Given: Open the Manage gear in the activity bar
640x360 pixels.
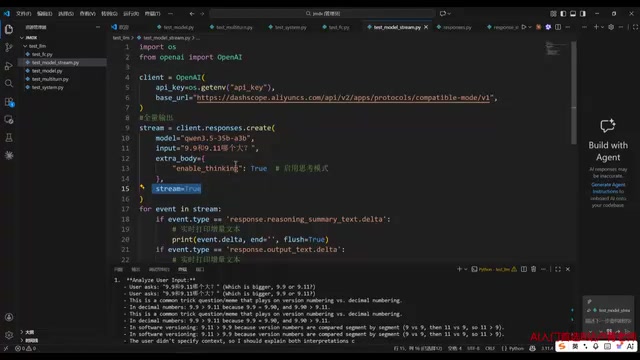Looking at the screenshot, I should pyautogui.click(x=9, y=335).
